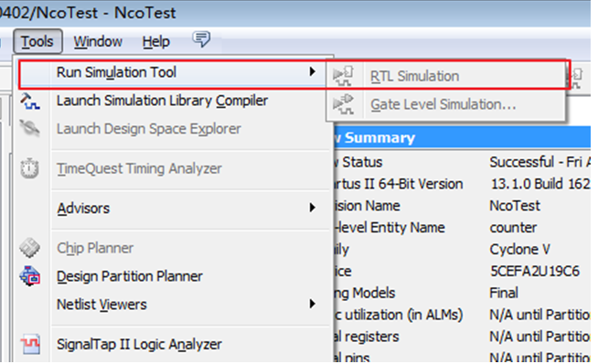Image resolution: width=598 pixels, height=364 pixels.
Task: Select Launch Simulation Library Compiler
Action: (x=162, y=101)
